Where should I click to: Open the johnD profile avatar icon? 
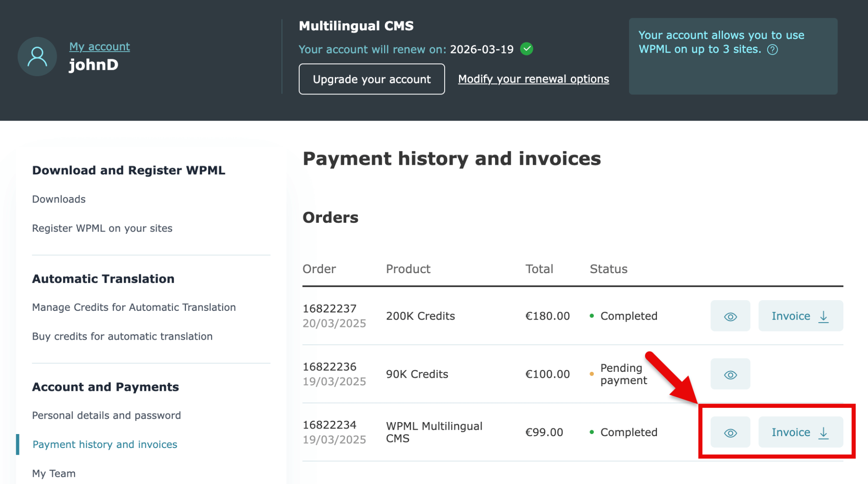(x=37, y=56)
